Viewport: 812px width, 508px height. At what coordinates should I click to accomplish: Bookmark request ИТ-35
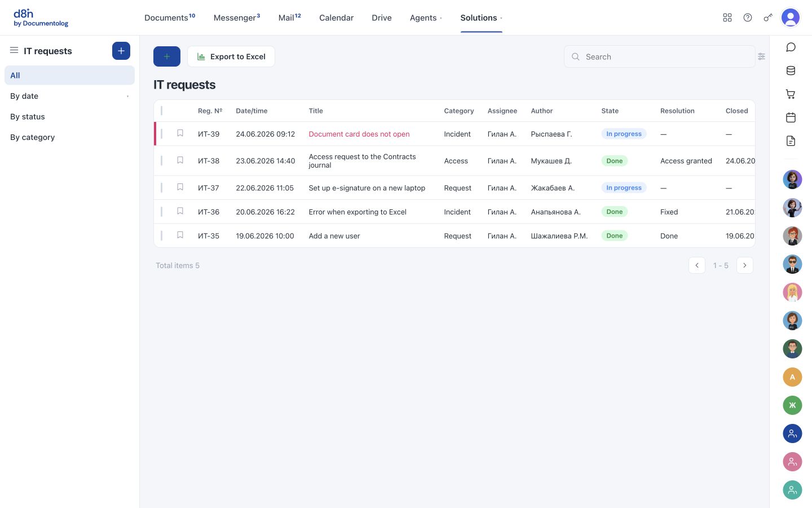click(x=180, y=235)
